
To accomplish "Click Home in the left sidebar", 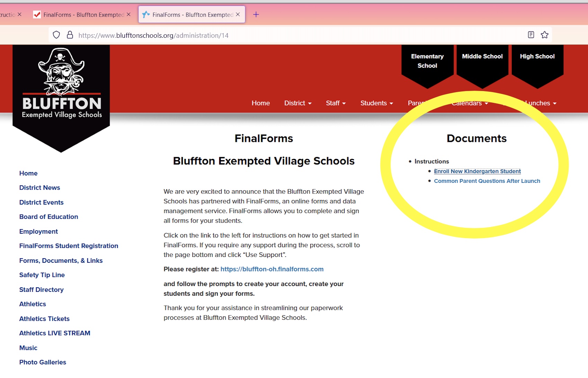I will coord(28,173).
